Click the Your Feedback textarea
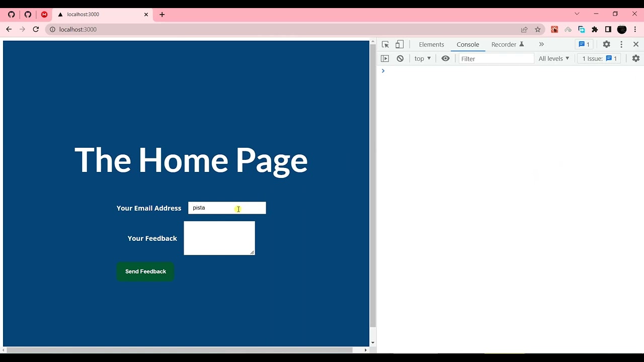The height and width of the screenshot is (362, 644). tap(219, 238)
